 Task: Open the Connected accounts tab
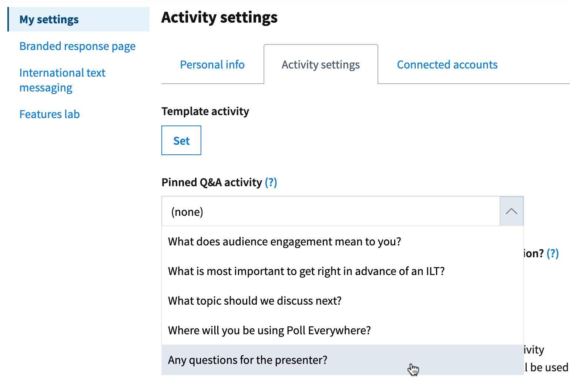[x=447, y=65]
